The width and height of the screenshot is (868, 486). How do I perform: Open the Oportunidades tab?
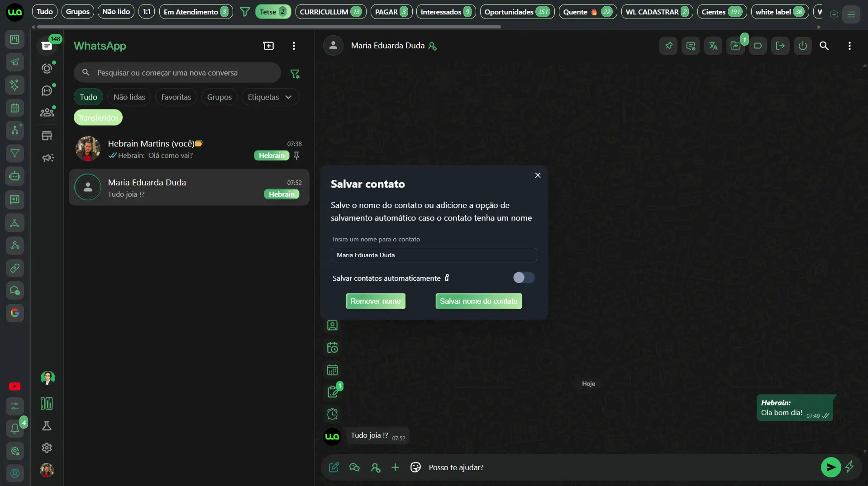tap(517, 12)
